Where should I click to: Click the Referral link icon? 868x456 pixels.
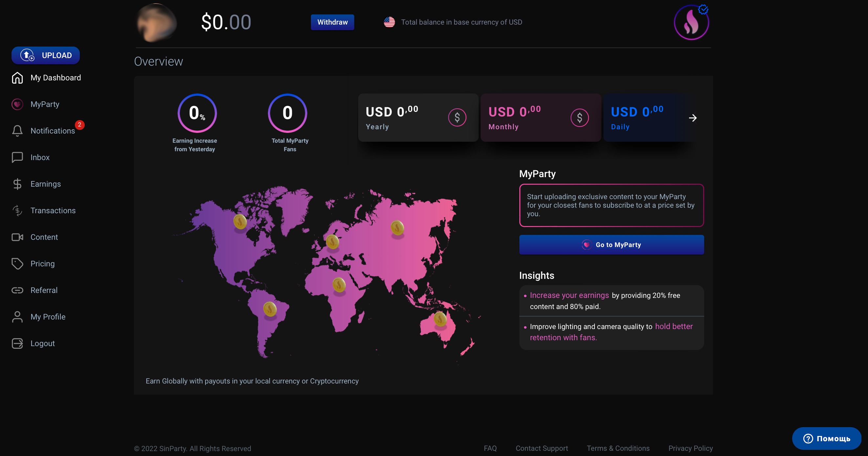(17, 290)
